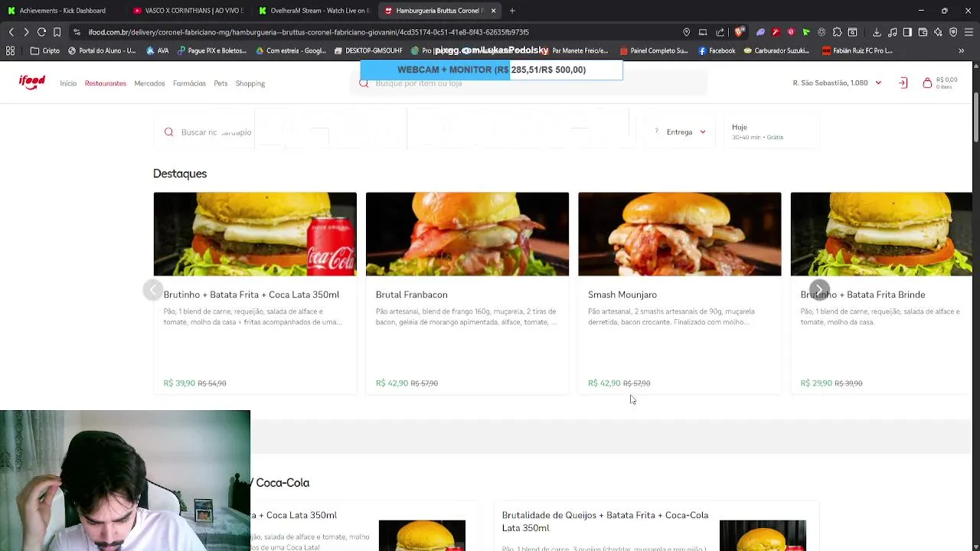Open the Extensions puzzle-piece icon

point(837,32)
